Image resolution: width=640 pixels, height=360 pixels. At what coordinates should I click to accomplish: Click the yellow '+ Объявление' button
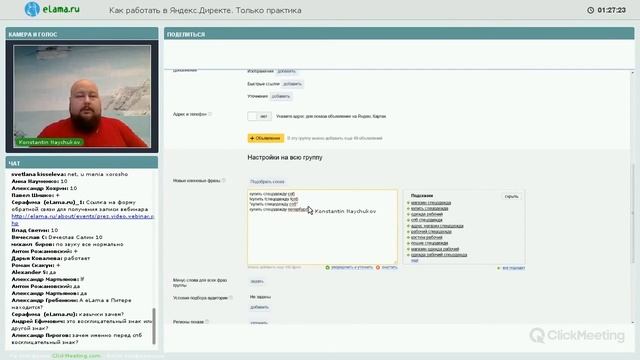click(266, 138)
